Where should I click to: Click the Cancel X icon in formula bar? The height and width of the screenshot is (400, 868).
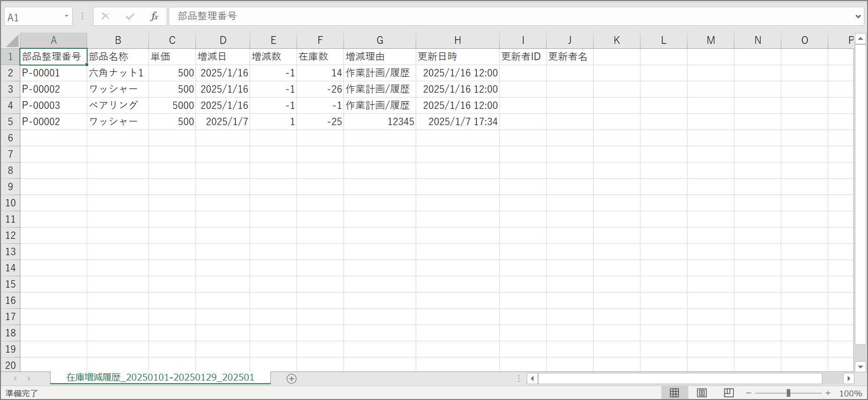tap(105, 16)
